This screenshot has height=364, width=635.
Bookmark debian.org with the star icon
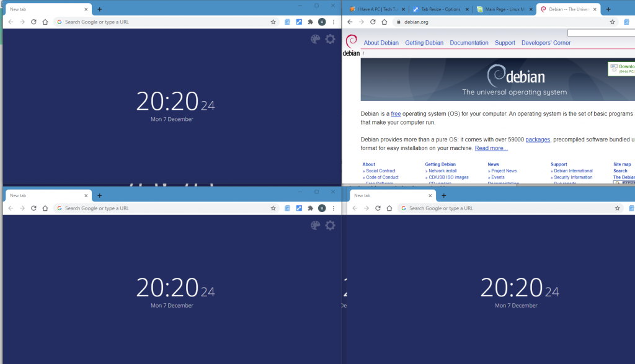tap(612, 22)
